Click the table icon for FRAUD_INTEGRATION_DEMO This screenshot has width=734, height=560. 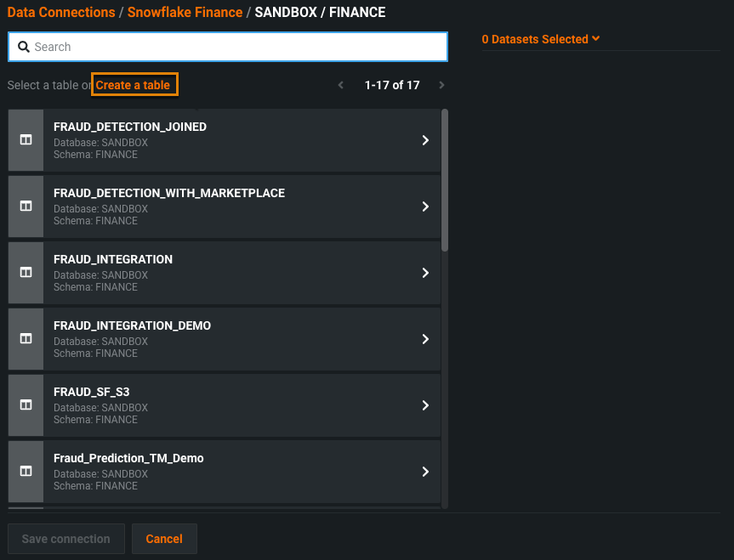(26, 339)
